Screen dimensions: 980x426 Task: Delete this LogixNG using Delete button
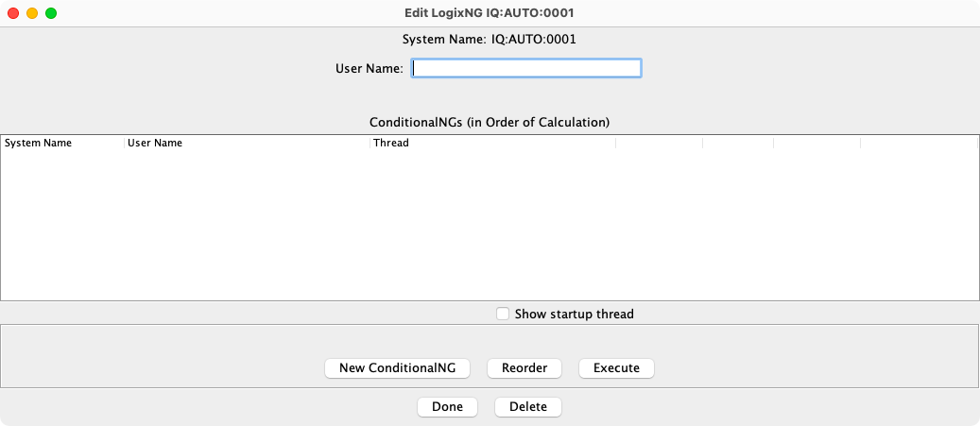pos(528,407)
